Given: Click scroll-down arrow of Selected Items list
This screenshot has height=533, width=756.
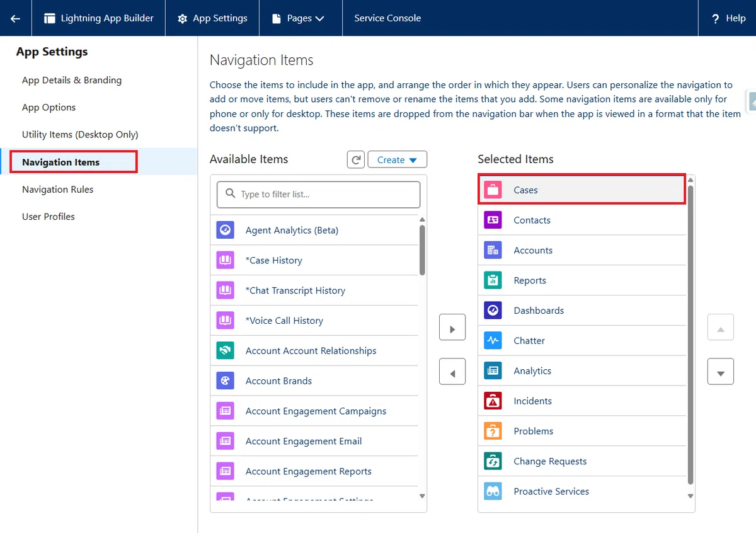Looking at the screenshot, I should click(x=690, y=496).
